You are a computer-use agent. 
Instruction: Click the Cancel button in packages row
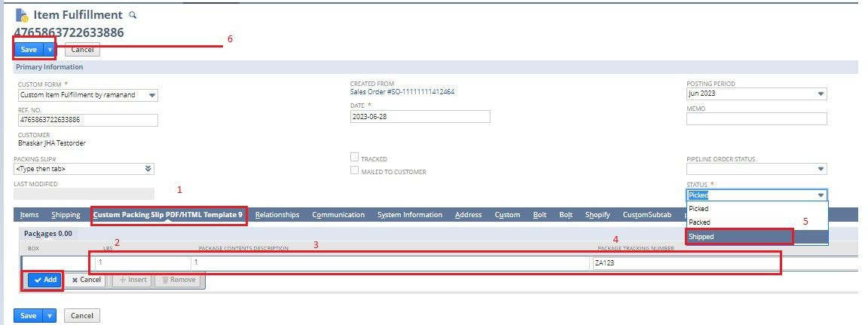click(x=87, y=281)
